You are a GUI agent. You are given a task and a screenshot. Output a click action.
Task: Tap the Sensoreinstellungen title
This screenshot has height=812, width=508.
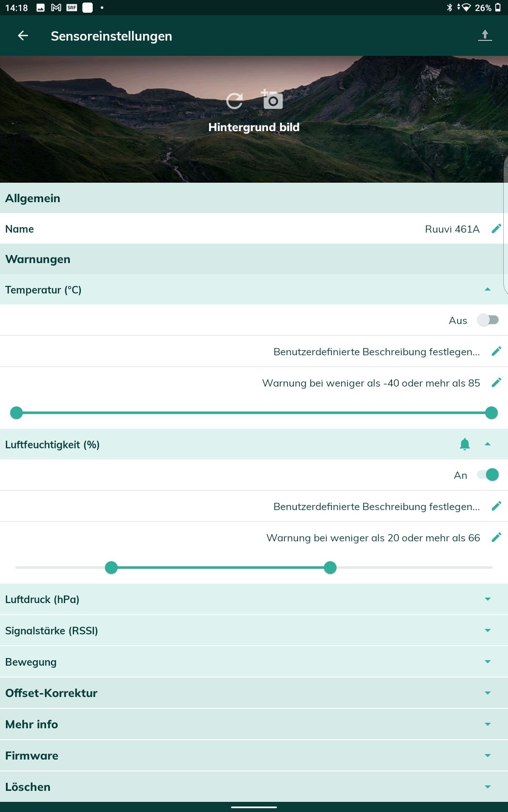click(111, 36)
